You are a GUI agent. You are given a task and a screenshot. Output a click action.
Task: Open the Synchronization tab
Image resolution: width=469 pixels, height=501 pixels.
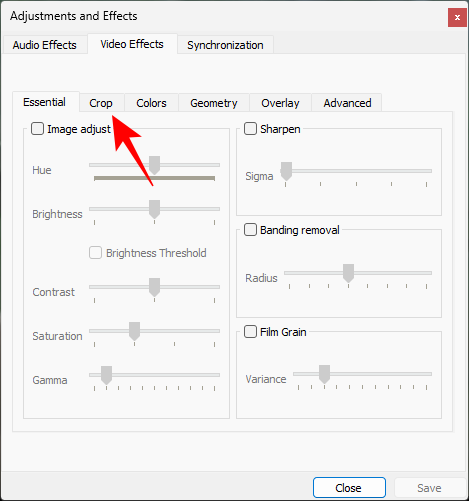pyautogui.click(x=225, y=45)
